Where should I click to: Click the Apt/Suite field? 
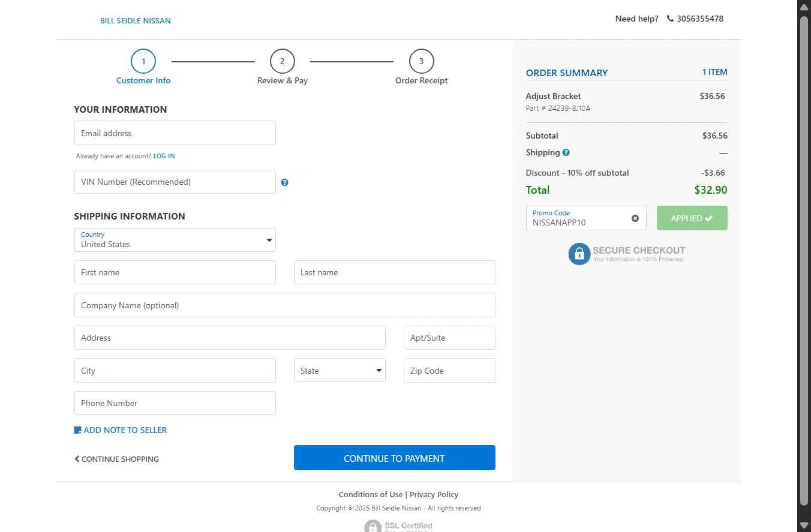coord(449,338)
